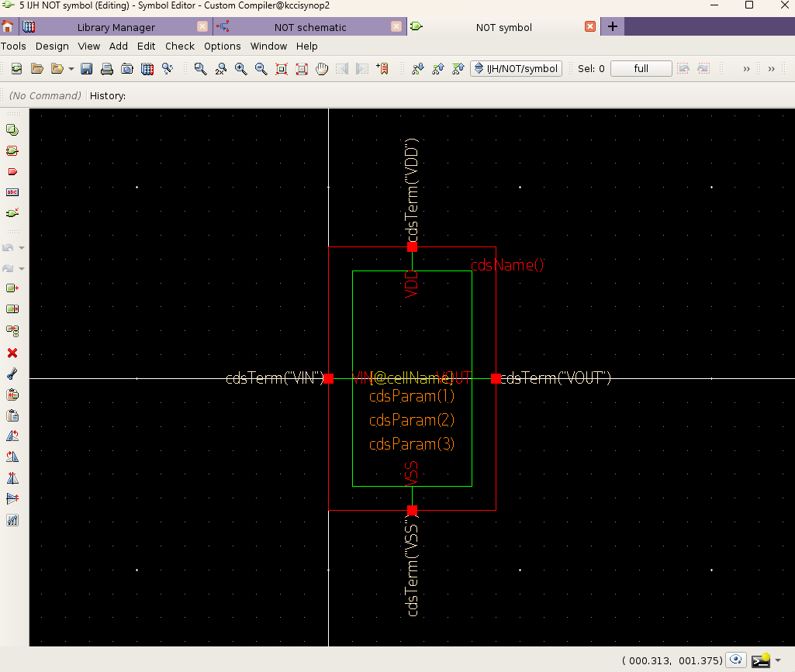Viewport: 795px width, 672px height.
Task: Zoom in with the plus magnifier
Action: [241, 69]
